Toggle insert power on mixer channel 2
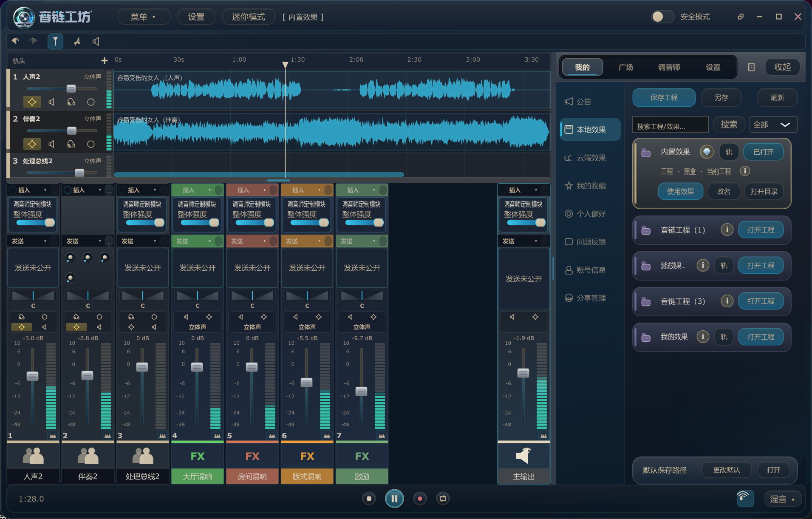812x519 pixels. [68, 190]
